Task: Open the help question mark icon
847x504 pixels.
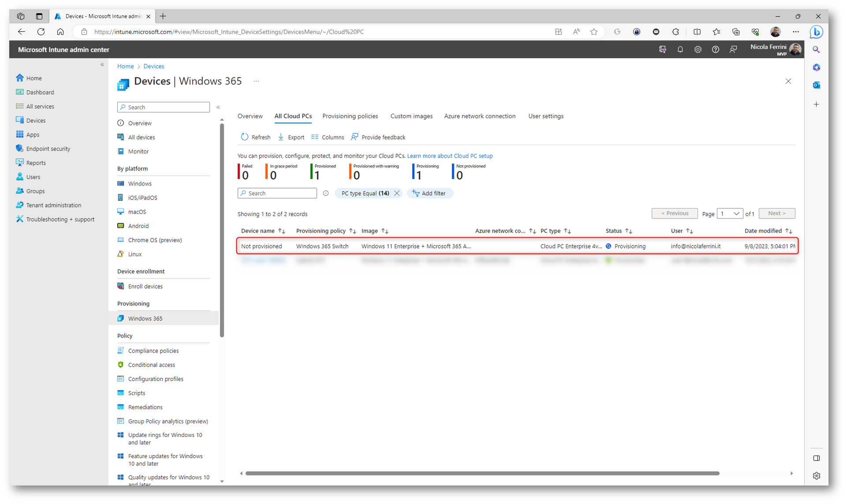Action: point(715,49)
